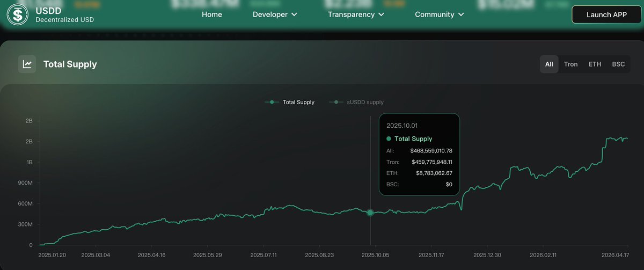The width and height of the screenshot is (644, 270).
Task: Click the 900M y-axis label
Action: (25, 183)
